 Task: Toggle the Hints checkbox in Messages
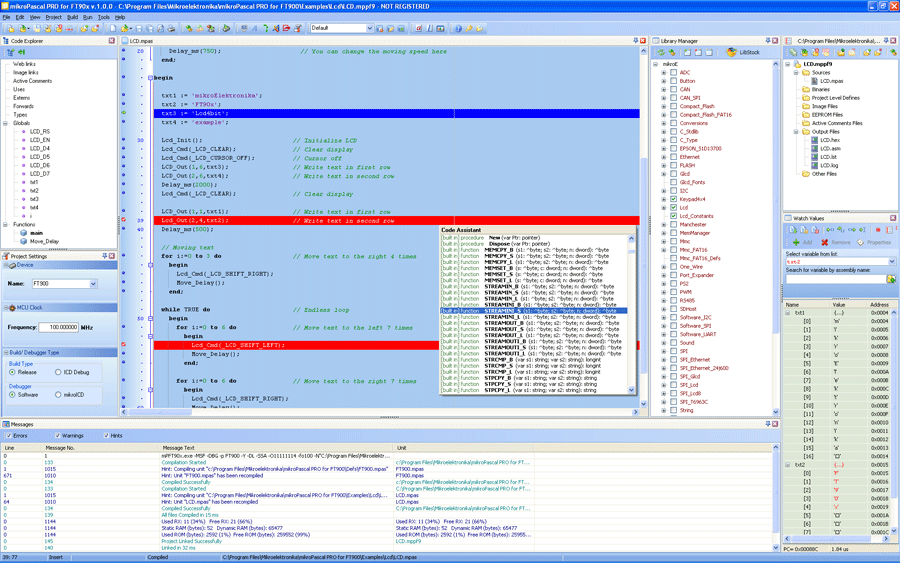pos(106,436)
